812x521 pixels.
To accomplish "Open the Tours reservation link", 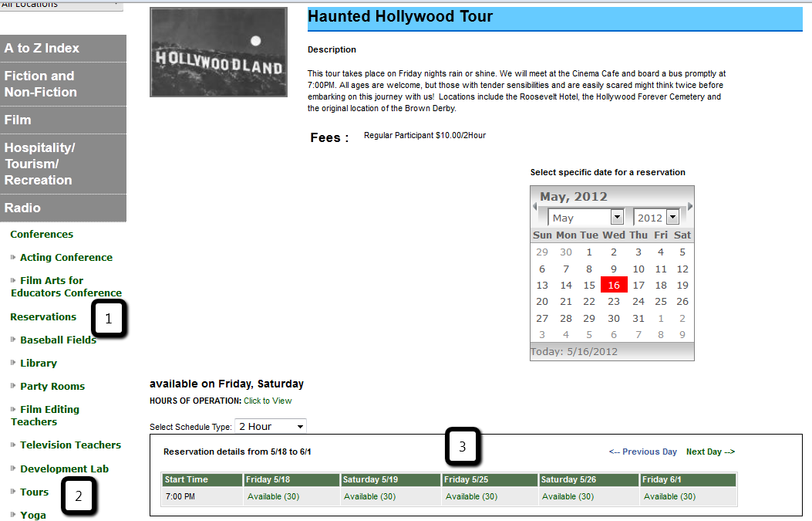I will (34, 492).
